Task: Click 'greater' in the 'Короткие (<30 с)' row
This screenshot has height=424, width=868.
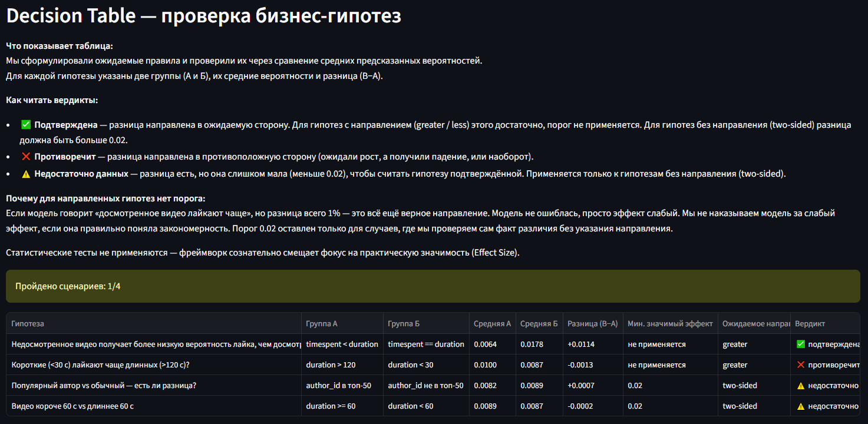Action: 754,365
